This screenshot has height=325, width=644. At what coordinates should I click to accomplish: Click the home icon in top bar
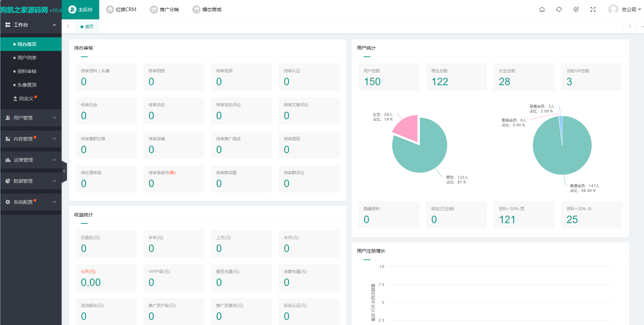[542, 10]
